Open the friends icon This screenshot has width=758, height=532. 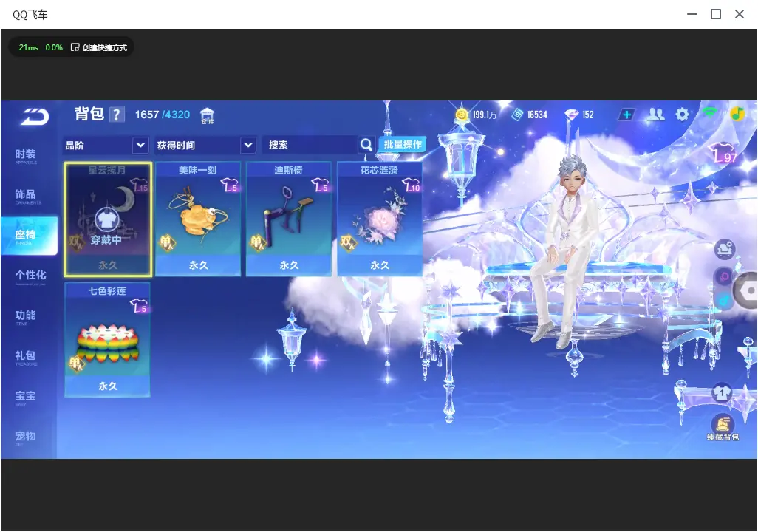tap(655, 115)
